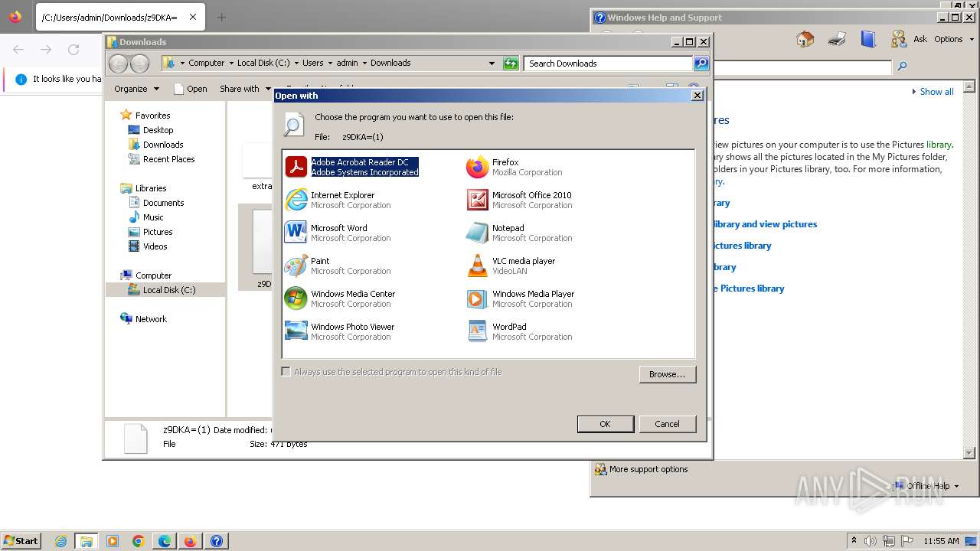
Task: Open Share with dropdown
Action: tap(245, 89)
